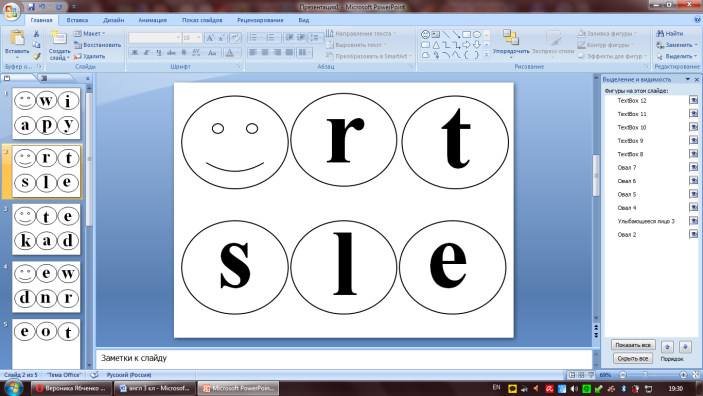Click the Создать слайд new slide icon
This screenshot has width=703, height=396.
coord(59,38)
